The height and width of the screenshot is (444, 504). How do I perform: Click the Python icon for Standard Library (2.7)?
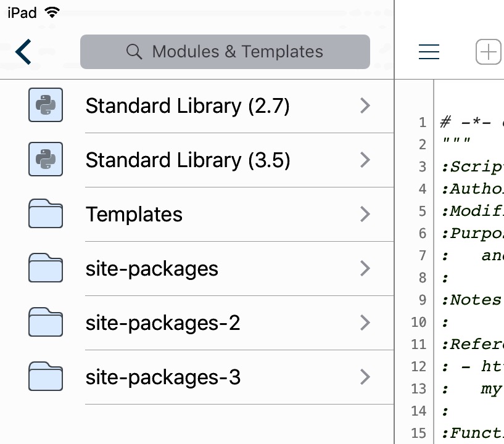(x=46, y=105)
